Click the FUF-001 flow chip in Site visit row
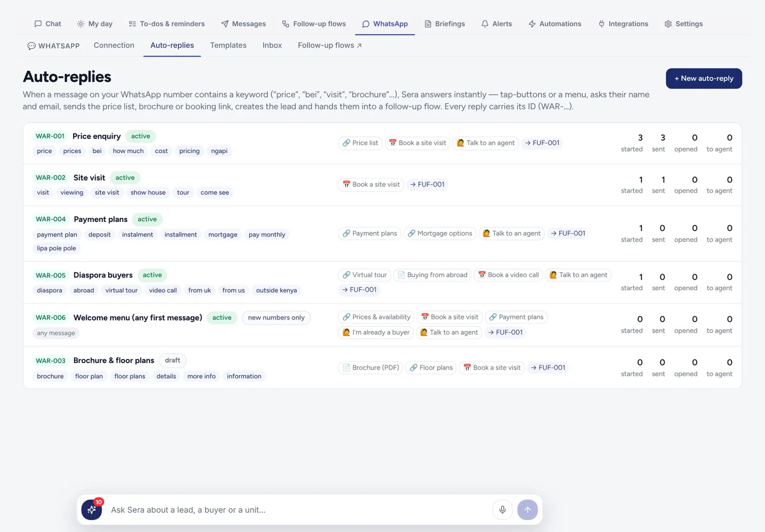This screenshot has height=532, width=765. tap(427, 185)
